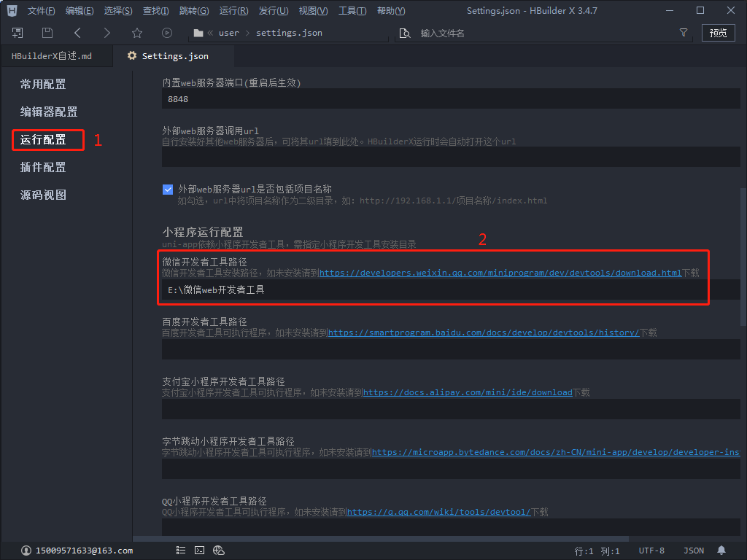Select 源码视图 in the sidebar
This screenshot has height=560, width=747.
click(43, 195)
